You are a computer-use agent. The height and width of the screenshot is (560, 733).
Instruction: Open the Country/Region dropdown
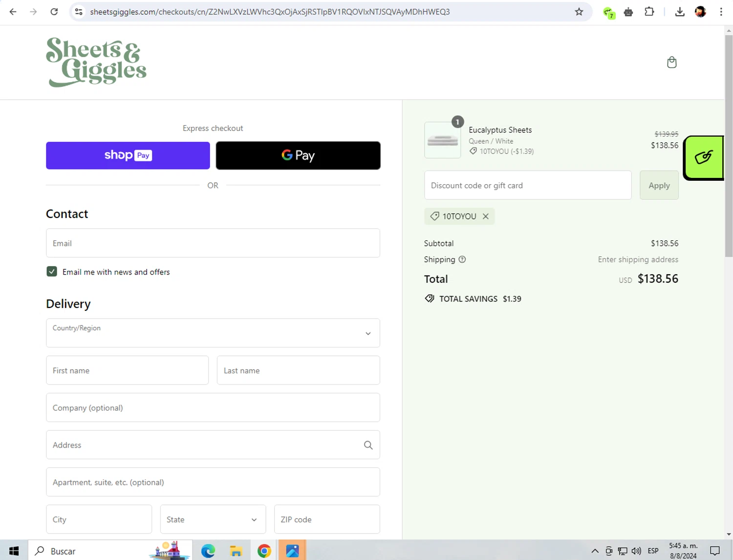[x=213, y=333]
